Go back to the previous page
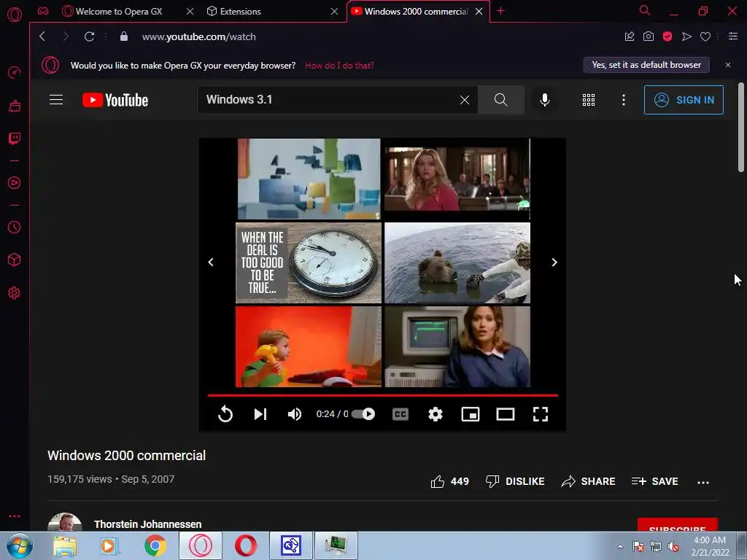Viewport: 747px width, 560px height. [42, 36]
